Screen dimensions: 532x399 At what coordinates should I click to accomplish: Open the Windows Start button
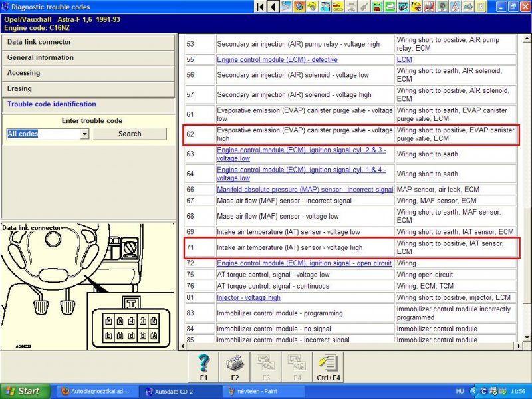click(25, 392)
